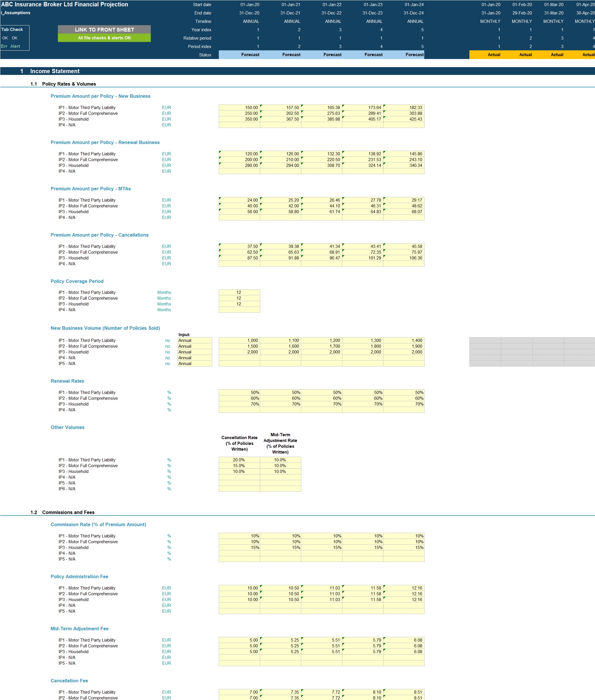Click the 294.00 Household renewal premium cell
The width and height of the screenshot is (595, 700).
coord(280,165)
